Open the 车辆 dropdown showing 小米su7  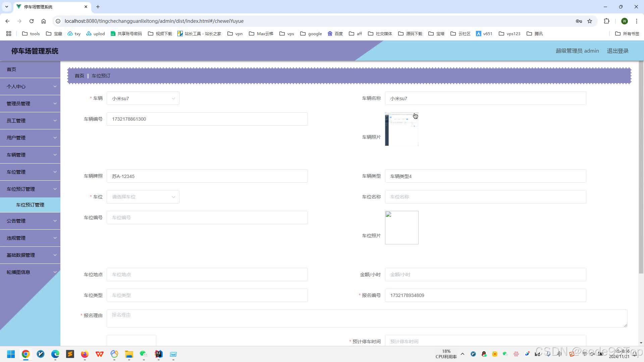pos(143,99)
